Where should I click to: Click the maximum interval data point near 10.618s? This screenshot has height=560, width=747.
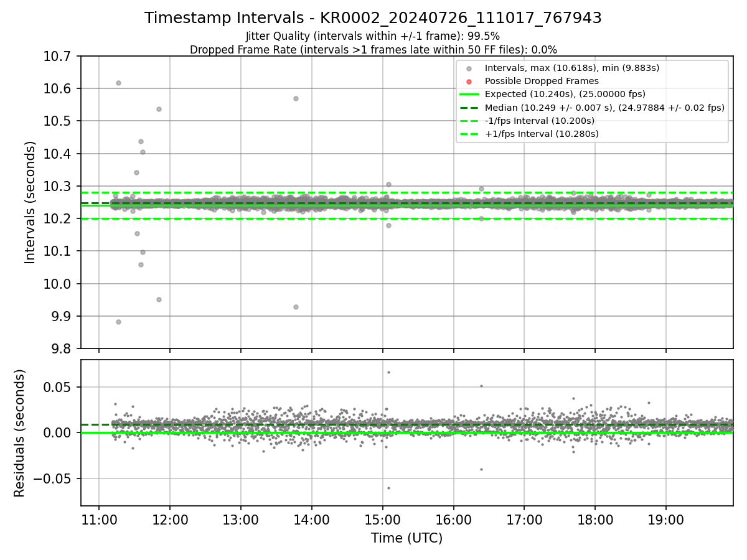tap(118, 83)
